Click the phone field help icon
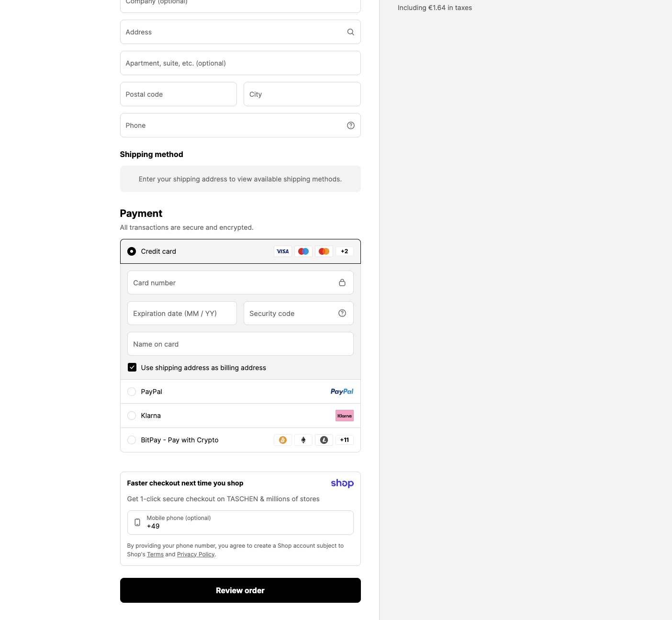The height and width of the screenshot is (620, 672). pyautogui.click(x=351, y=125)
